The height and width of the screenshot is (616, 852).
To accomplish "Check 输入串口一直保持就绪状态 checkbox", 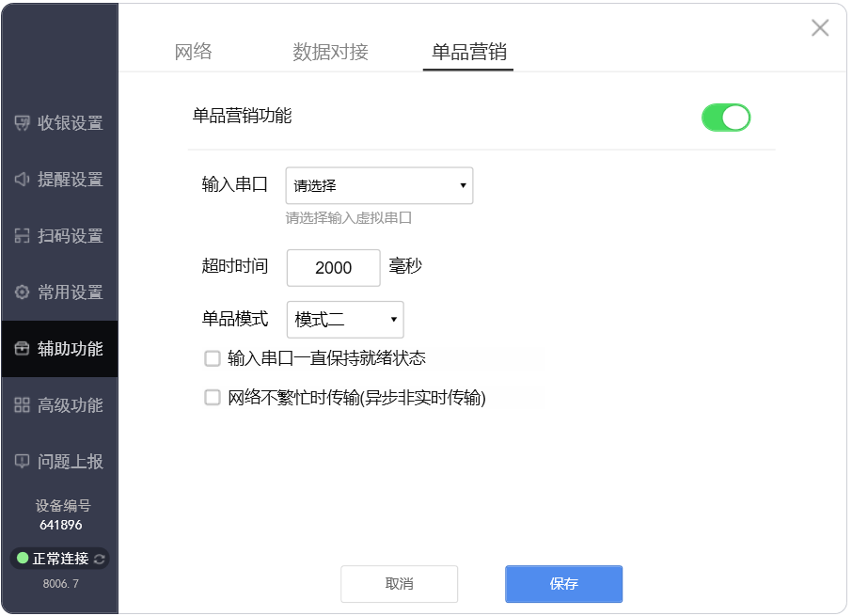I will point(212,358).
